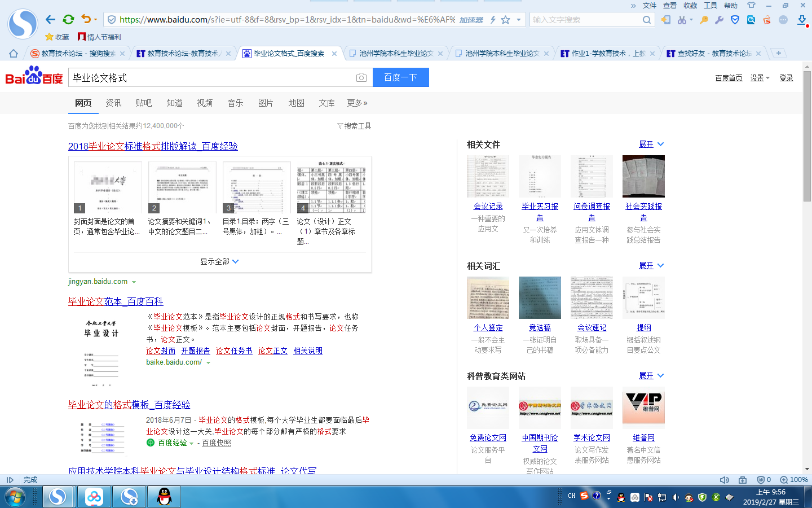
Task: Expand the address bar dropdown arrow
Action: point(519,20)
